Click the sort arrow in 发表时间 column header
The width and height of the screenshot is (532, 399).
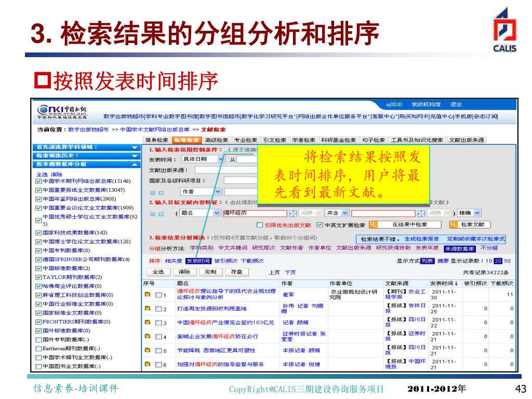click(x=456, y=283)
